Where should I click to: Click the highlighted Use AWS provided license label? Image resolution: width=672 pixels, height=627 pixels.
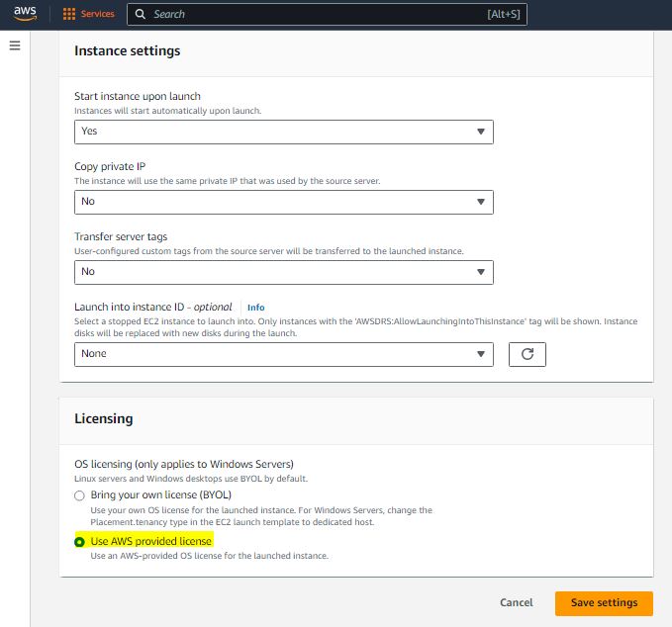point(150,541)
